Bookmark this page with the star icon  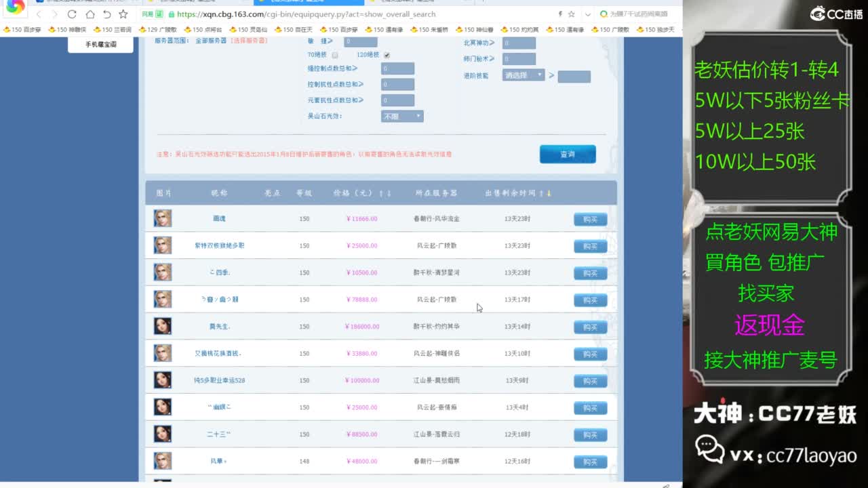pos(123,14)
